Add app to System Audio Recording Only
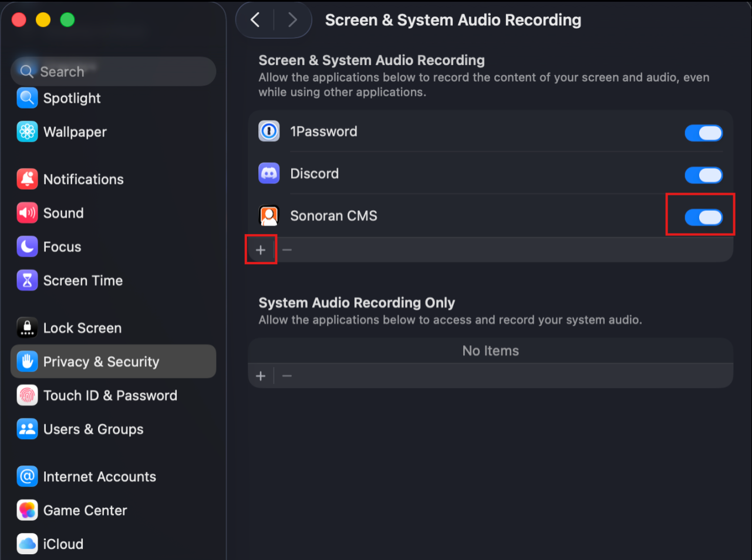 click(x=261, y=376)
